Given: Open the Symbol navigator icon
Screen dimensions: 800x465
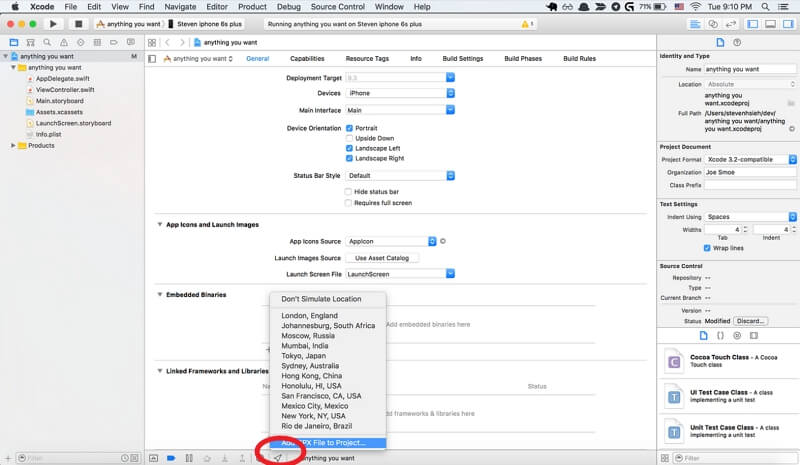Looking at the screenshot, I should [31, 42].
